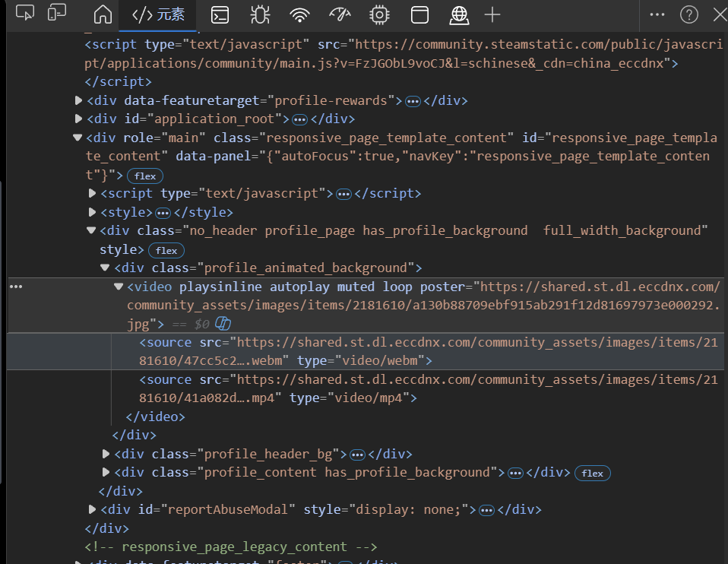Switch to the 元素 (Elements) tab
Image resolution: width=728 pixels, height=564 pixels.
158,15
